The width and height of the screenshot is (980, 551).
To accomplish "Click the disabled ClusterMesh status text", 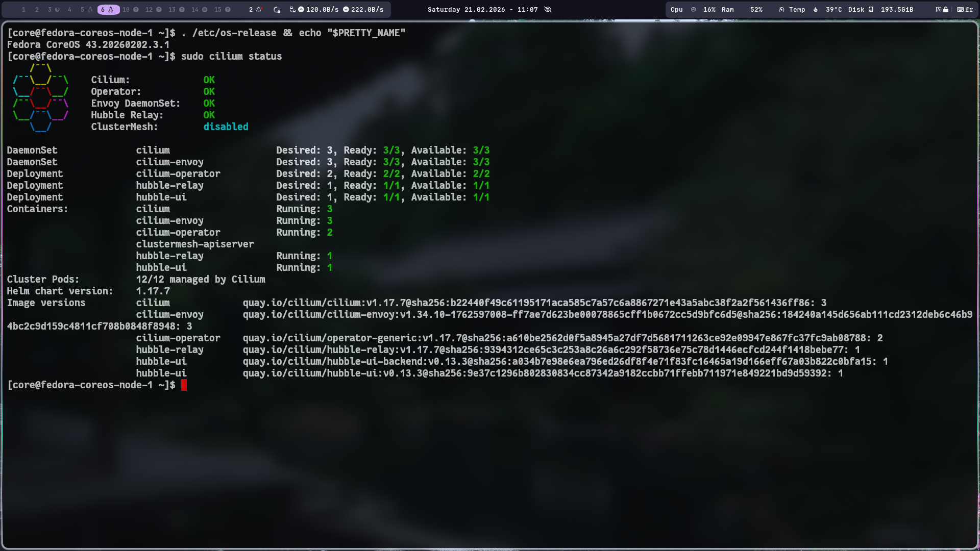I will click(x=226, y=127).
